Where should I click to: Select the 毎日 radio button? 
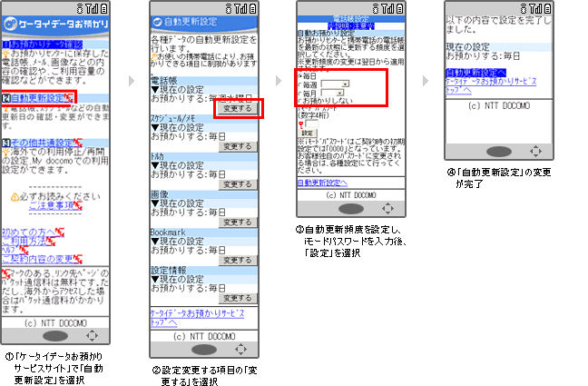[300, 76]
